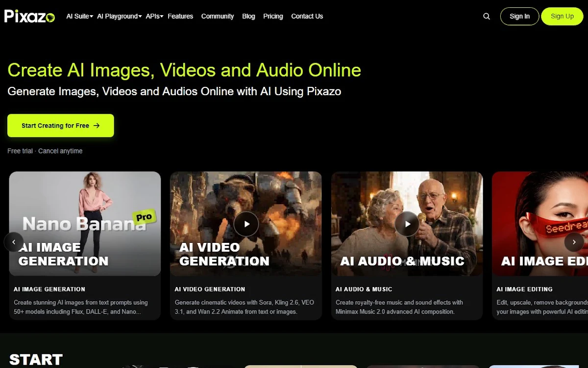Screen dimensions: 588x368
Task: Click 'Free trial · Cancel anytime' text
Action: click(45, 151)
